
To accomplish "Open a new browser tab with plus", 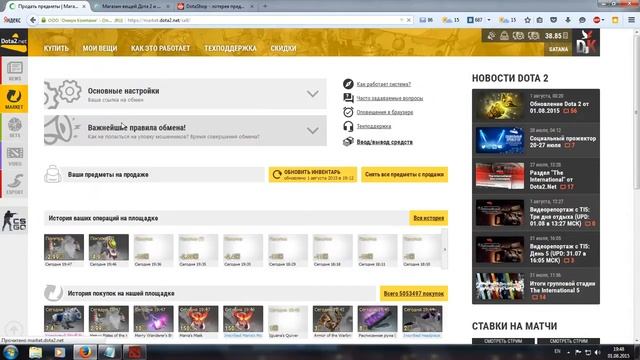I will (x=265, y=6).
